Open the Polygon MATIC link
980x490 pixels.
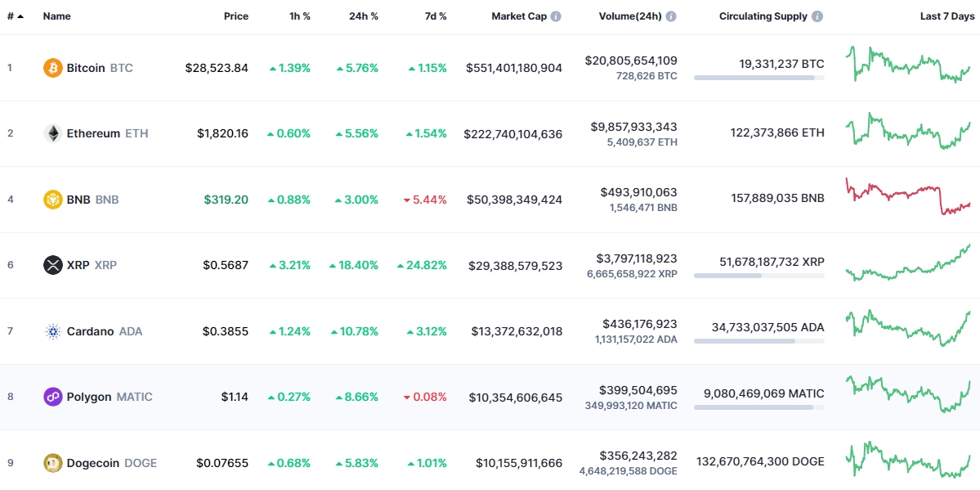tap(110, 397)
